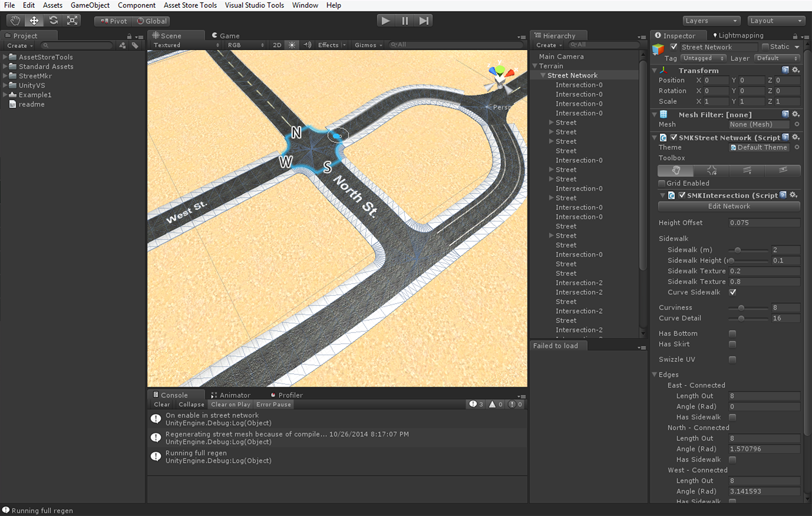The image size is (812, 516).
Task: Switch to the Game tab
Action: [x=226, y=35]
